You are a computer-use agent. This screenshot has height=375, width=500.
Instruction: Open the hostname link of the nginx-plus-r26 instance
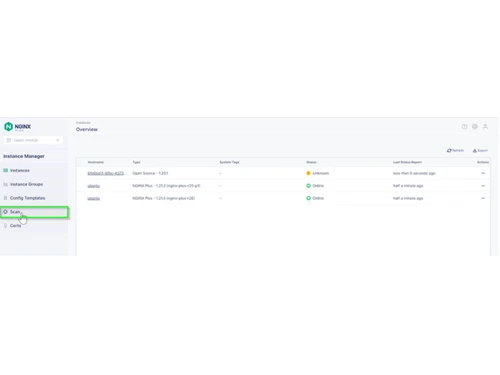[94, 198]
